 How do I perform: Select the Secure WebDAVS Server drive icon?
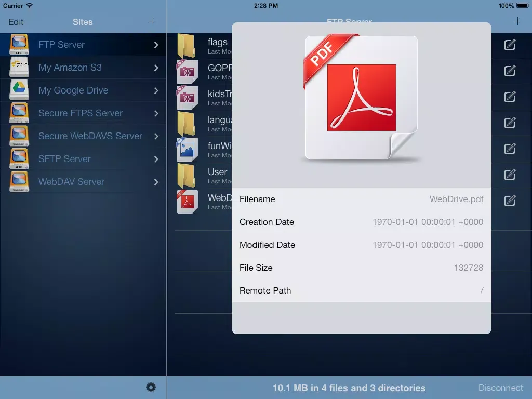(x=19, y=136)
